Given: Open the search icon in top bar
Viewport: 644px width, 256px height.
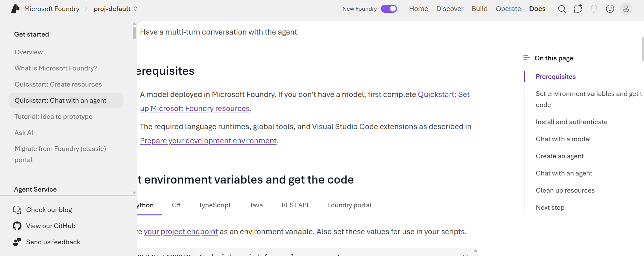Looking at the screenshot, I should [562, 9].
